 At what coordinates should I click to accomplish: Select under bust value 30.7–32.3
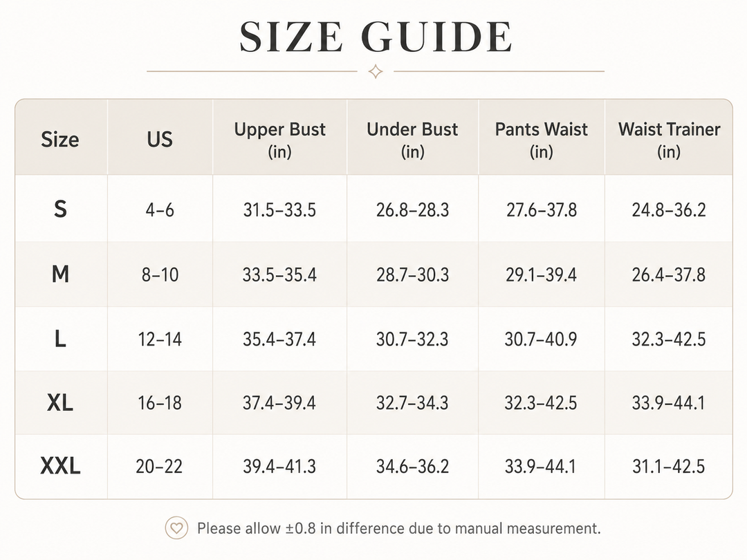(x=412, y=339)
